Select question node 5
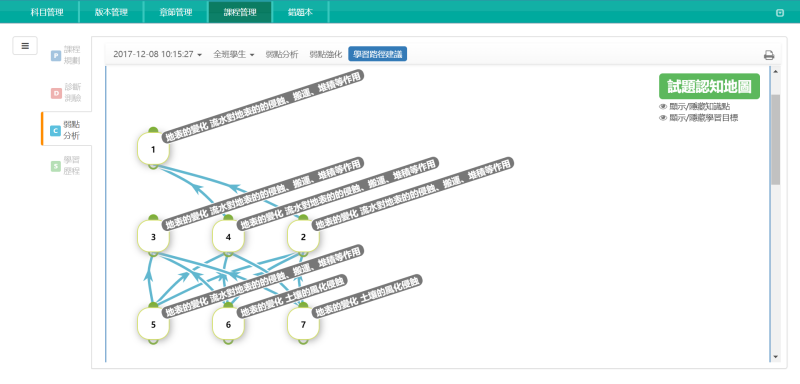This screenshot has width=800, height=384. pyautogui.click(x=153, y=324)
